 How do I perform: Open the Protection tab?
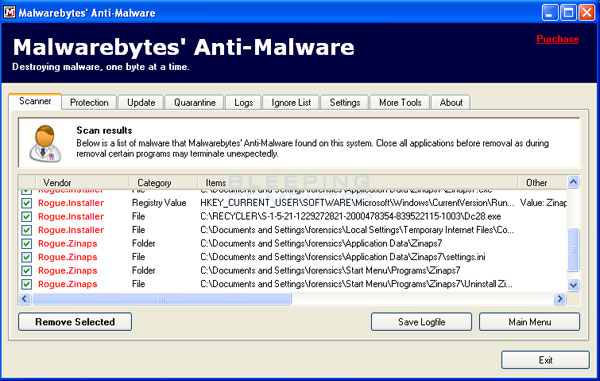point(89,103)
